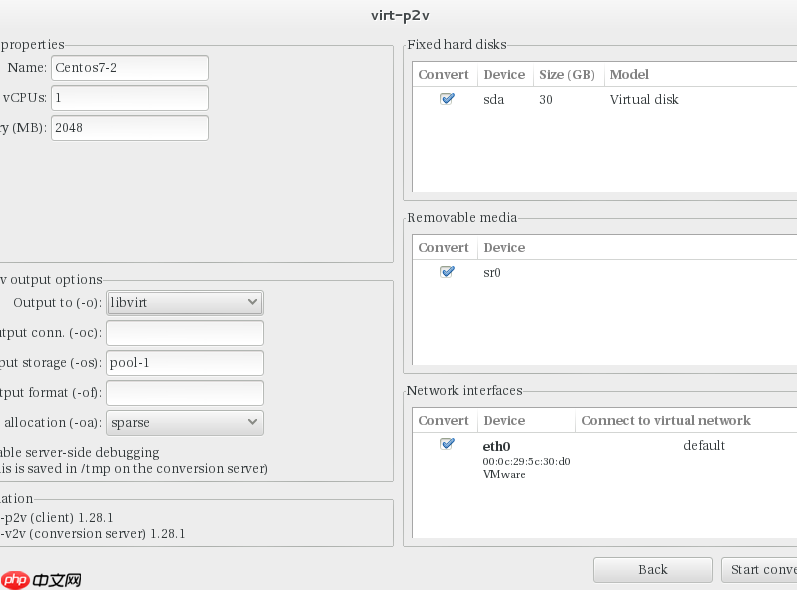Select the disk size value 30

pos(546,100)
